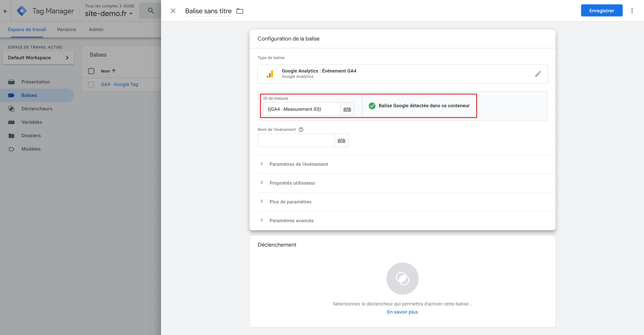Click the Enregistrer button
The image size is (644, 335).
pyautogui.click(x=602, y=11)
